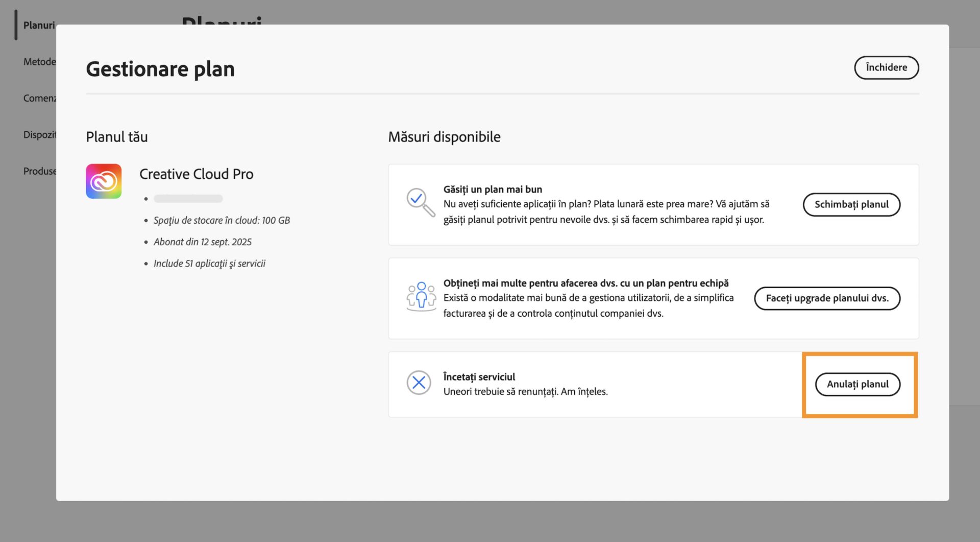The width and height of the screenshot is (980, 542).
Task: Click the cloud storage 100 GB line
Action: [222, 220]
